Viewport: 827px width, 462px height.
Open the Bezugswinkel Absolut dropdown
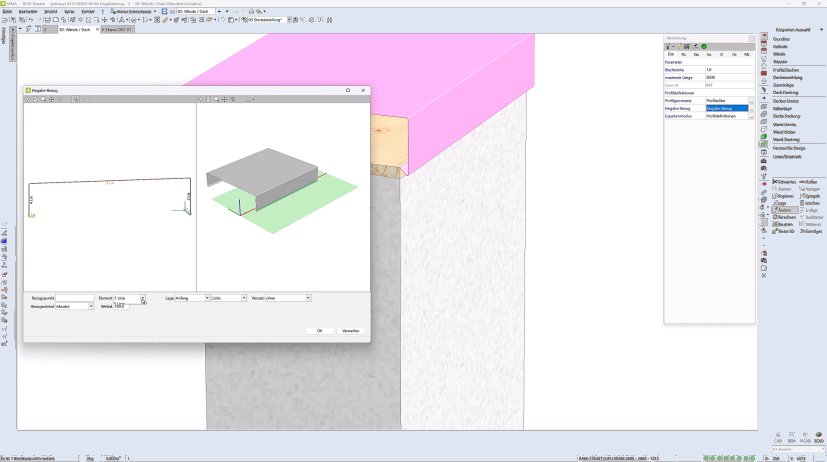click(96, 307)
